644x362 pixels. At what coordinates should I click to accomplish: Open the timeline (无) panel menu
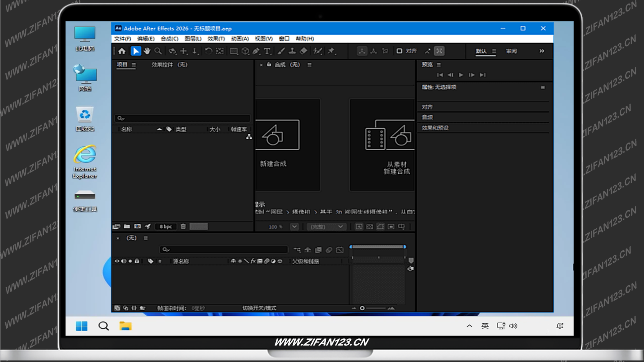(x=146, y=238)
